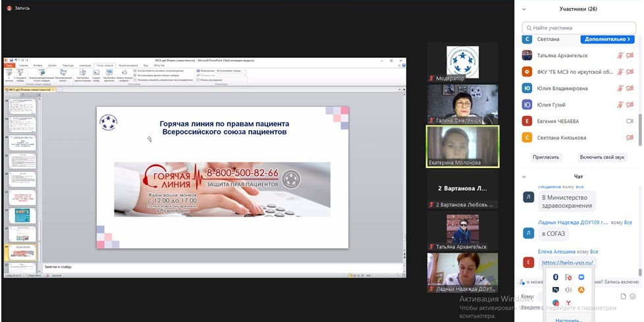The width and height of the screenshot is (644, 322).
Task: Switch to the Вставка ribbon tab
Action: [38, 65]
